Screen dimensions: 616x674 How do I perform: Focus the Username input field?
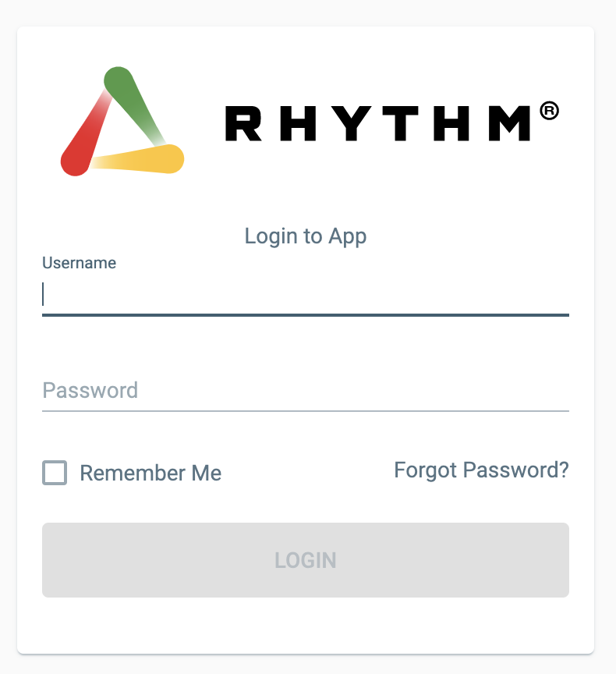[306, 295]
